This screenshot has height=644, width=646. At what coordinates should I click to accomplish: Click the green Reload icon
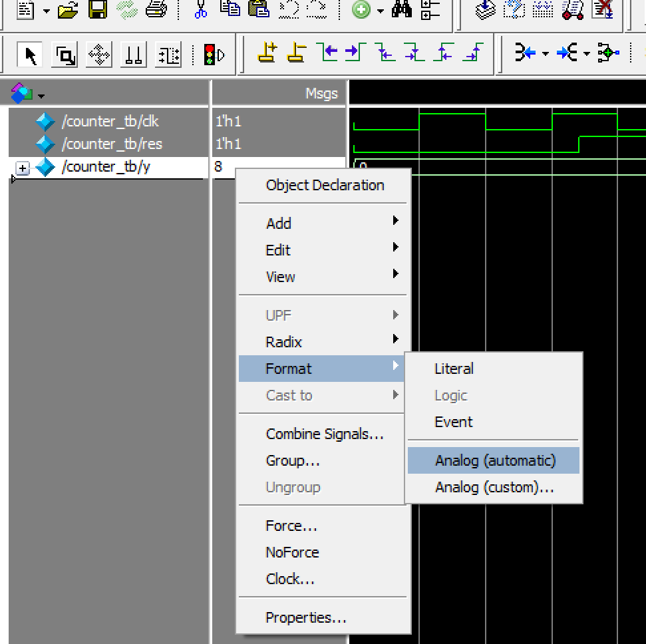point(127,9)
